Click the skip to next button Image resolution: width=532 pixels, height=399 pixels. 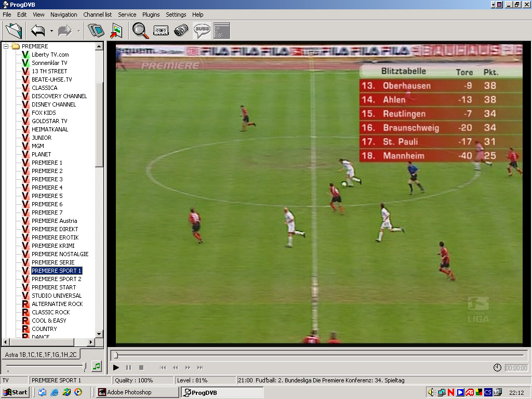(200, 367)
